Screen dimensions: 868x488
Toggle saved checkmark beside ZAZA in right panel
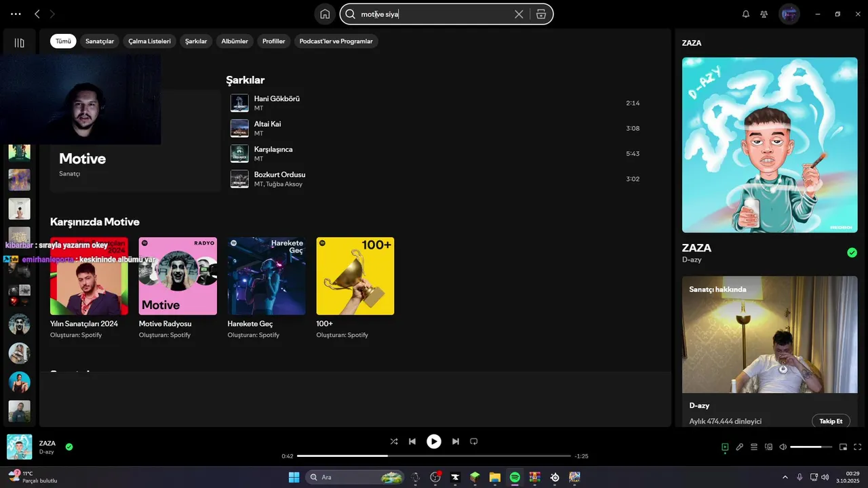tap(852, 253)
